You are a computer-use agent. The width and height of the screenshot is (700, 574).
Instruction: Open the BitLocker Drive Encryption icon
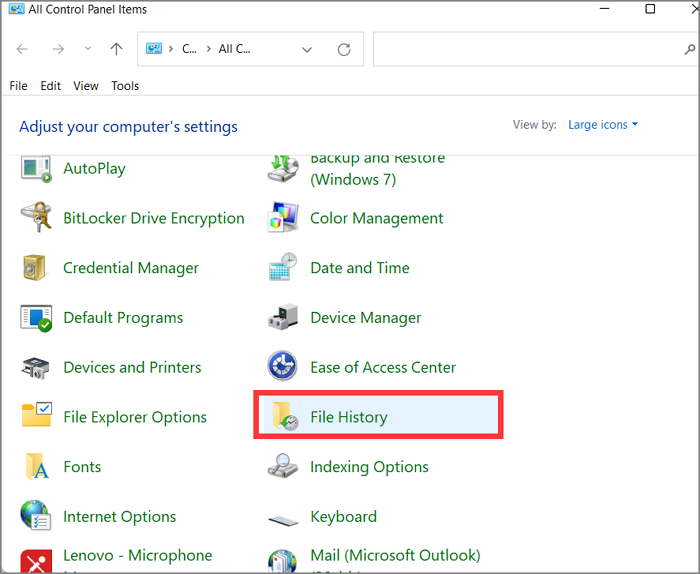(36, 218)
